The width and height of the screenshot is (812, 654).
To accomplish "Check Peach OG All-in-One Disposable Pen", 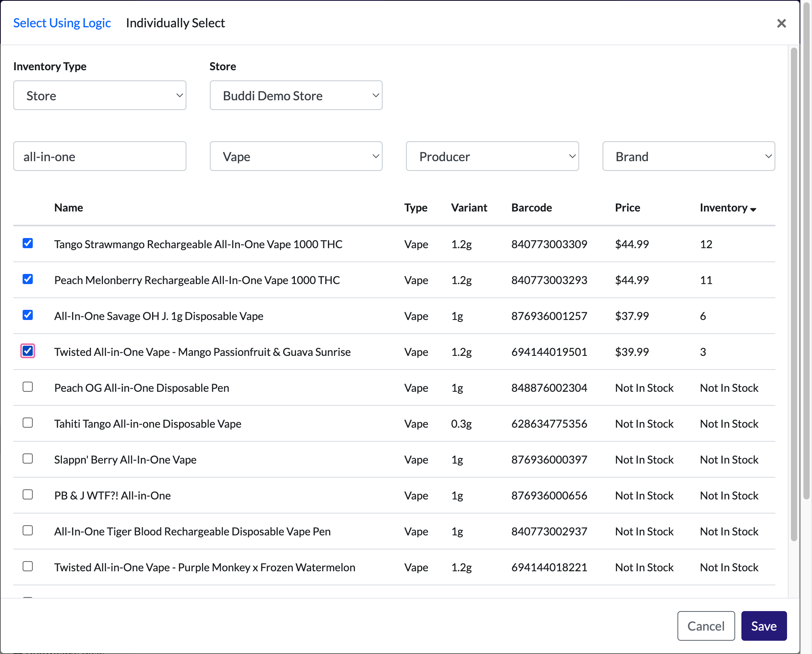I will point(28,387).
